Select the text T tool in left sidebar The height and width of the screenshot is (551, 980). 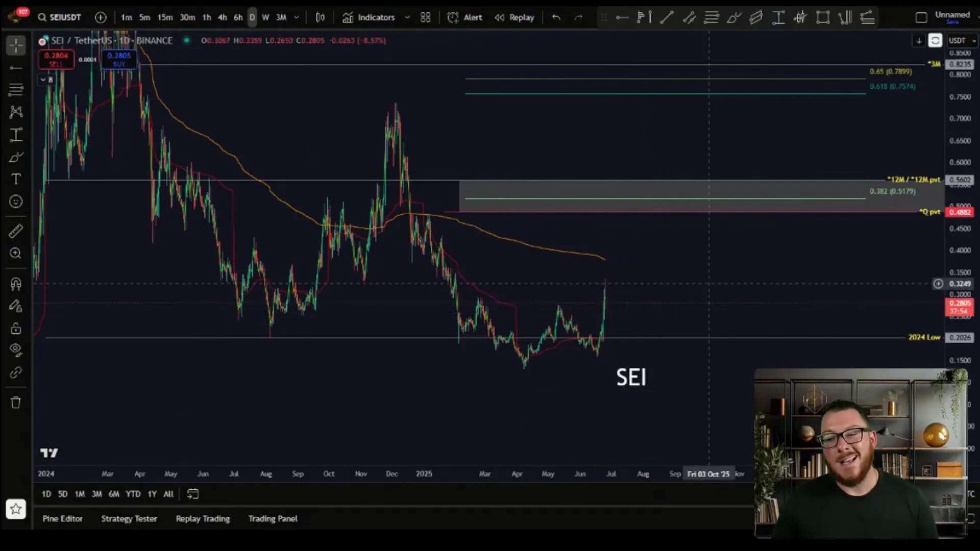16,179
